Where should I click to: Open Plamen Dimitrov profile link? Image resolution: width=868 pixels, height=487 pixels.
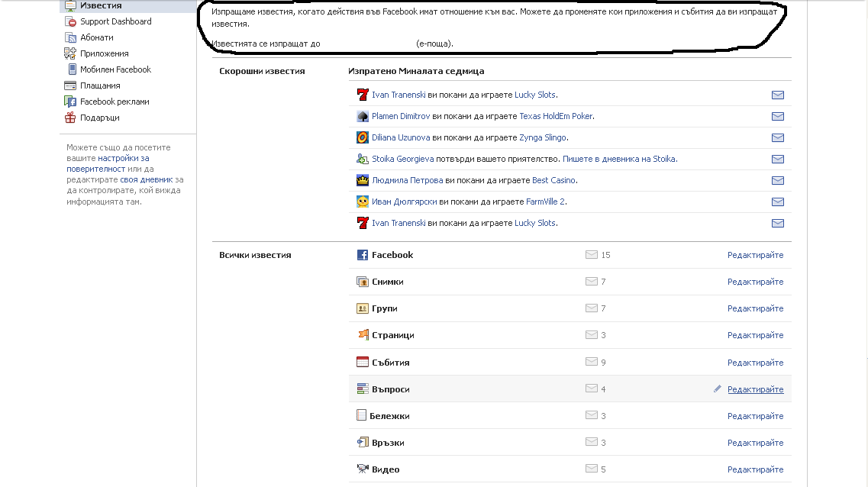(x=401, y=116)
